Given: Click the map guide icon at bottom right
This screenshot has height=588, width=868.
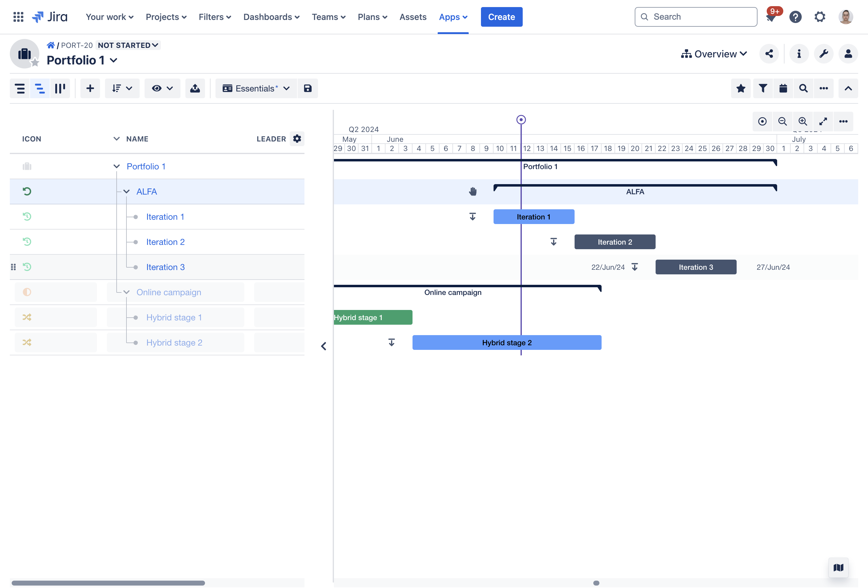Looking at the screenshot, I should click(838, 567).
